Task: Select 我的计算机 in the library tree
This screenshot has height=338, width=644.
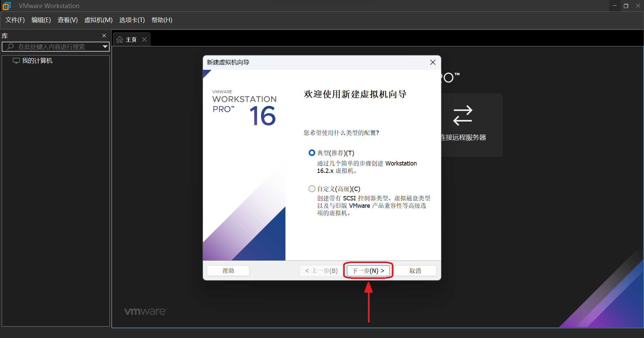Action: coord(37,61)
